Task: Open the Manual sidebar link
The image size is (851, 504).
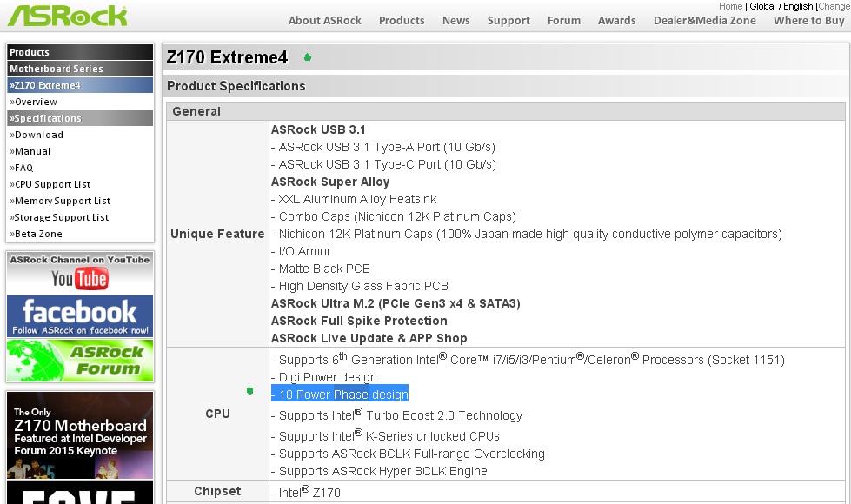Action: pyautogui.click(x=30, y=151)
